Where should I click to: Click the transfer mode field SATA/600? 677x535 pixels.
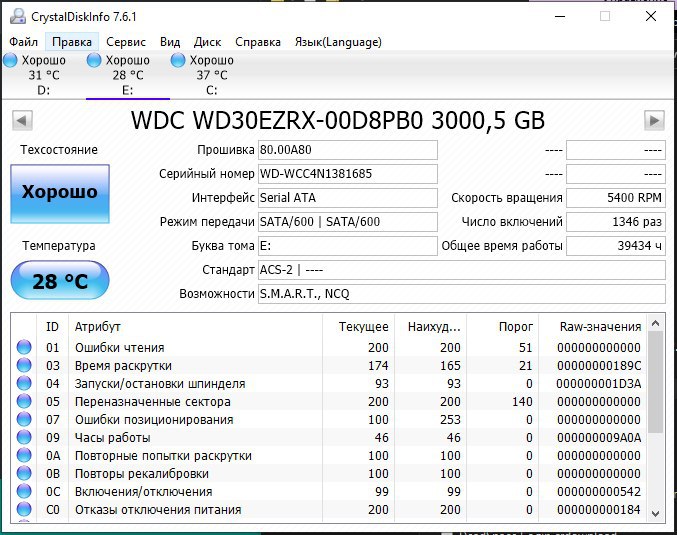(348, 222)
